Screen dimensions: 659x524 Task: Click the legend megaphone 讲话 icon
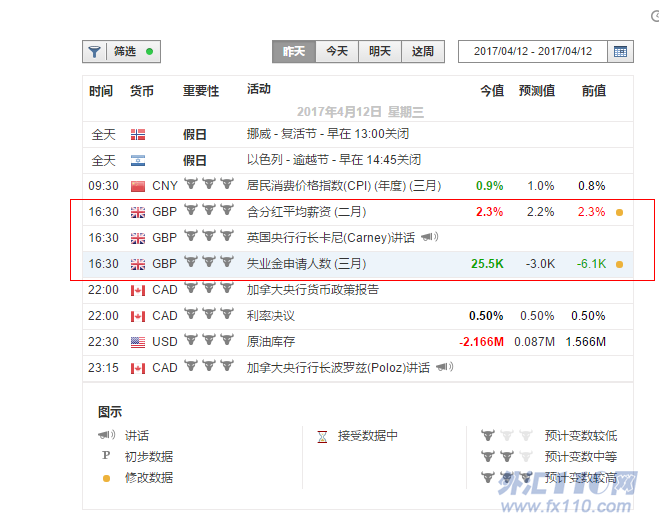click(x=106, y=434)
